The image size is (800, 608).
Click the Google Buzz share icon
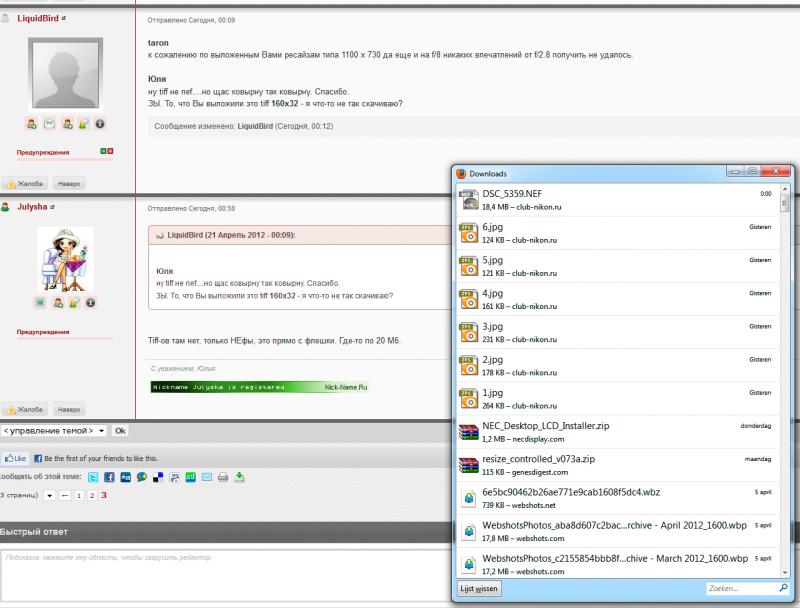142,477
